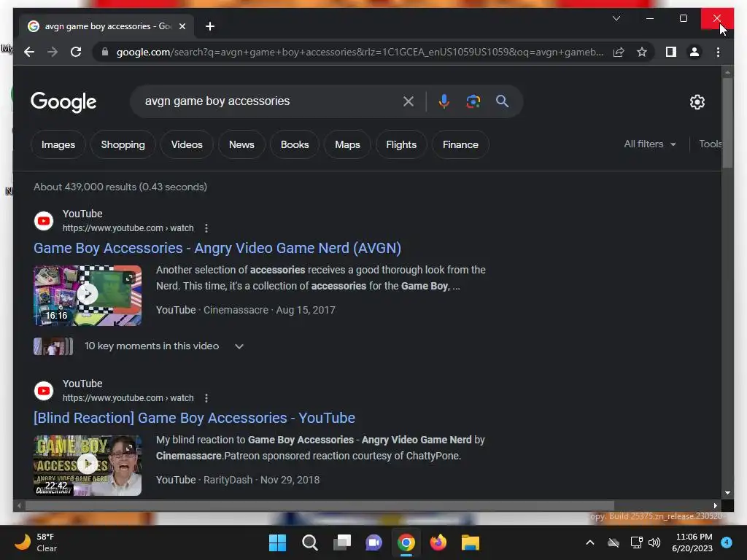The width and height of the screenshot is (747, 560).
Task: Click the scroll right arrow
Action: 715,506
